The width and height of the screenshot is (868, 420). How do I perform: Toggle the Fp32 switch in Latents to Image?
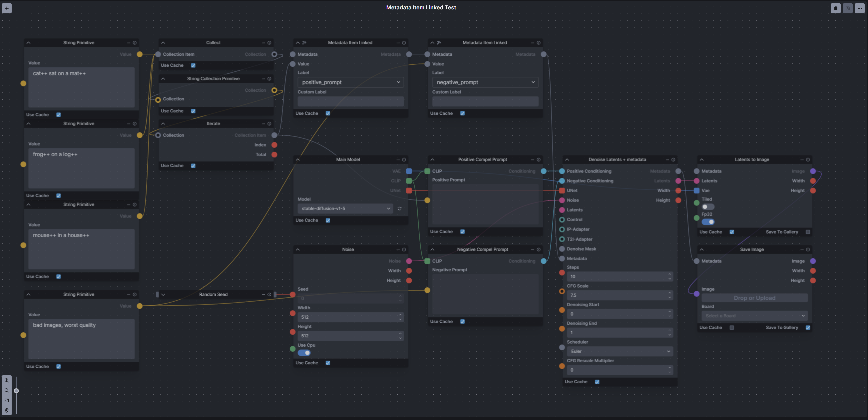[x=707, y=222]
